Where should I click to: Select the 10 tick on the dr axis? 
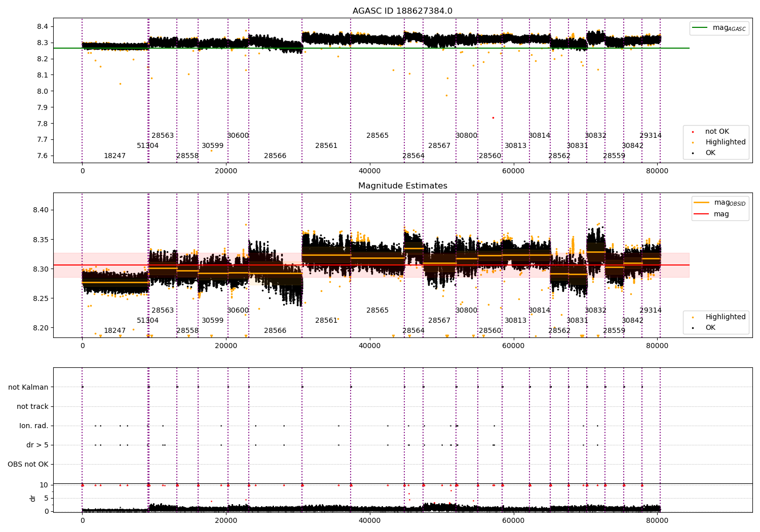[44, 485]
